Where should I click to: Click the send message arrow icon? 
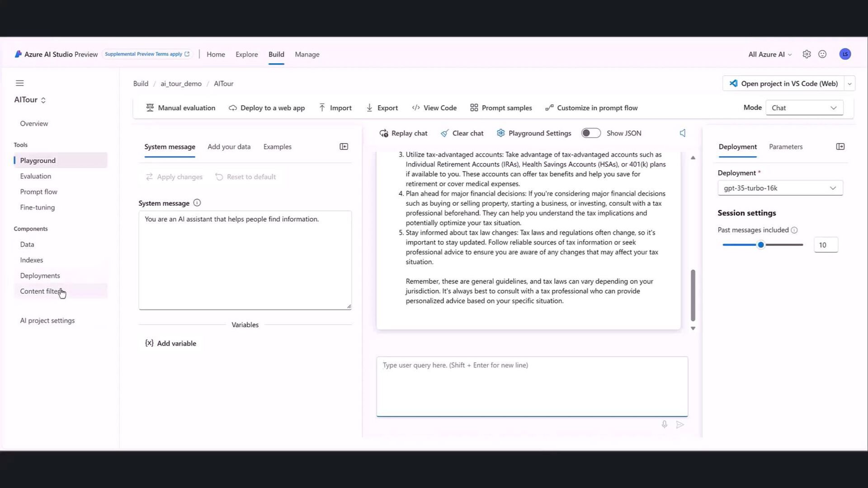click(x=680, y=424)
